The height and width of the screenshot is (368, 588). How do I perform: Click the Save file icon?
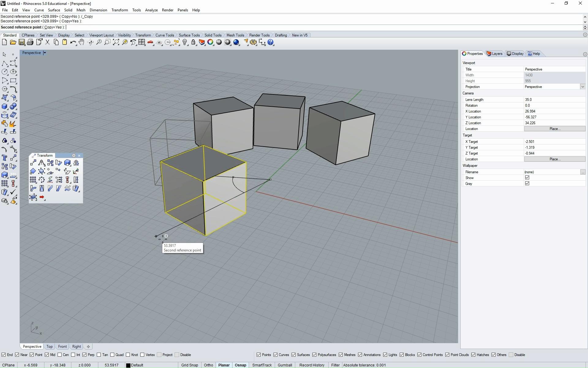[x=21, y=42]
